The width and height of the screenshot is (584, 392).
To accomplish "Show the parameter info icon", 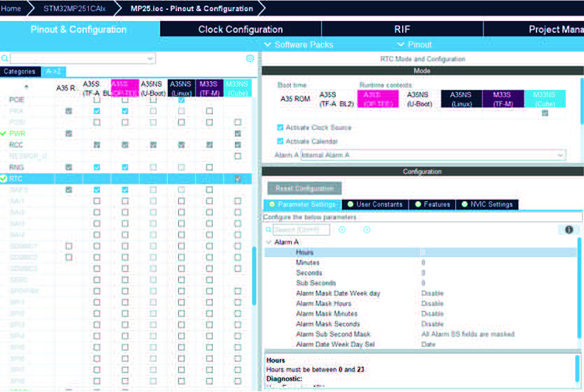I will click(x=569, y=230).
